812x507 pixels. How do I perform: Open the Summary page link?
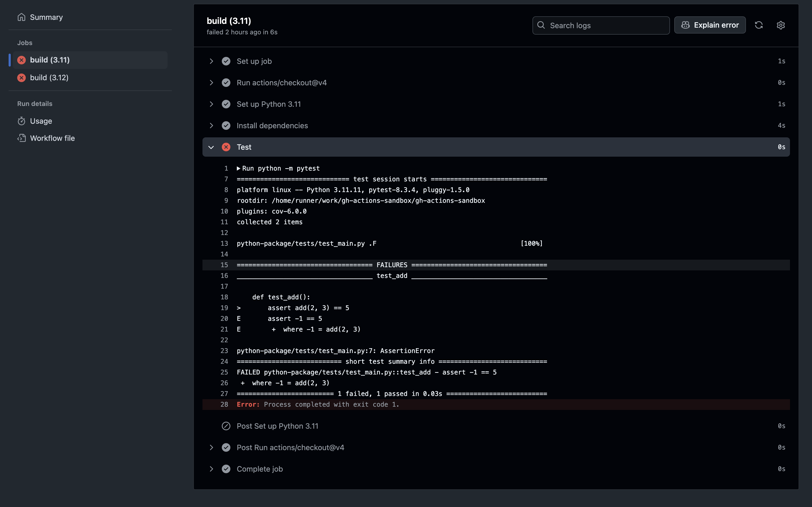(46, 17)
